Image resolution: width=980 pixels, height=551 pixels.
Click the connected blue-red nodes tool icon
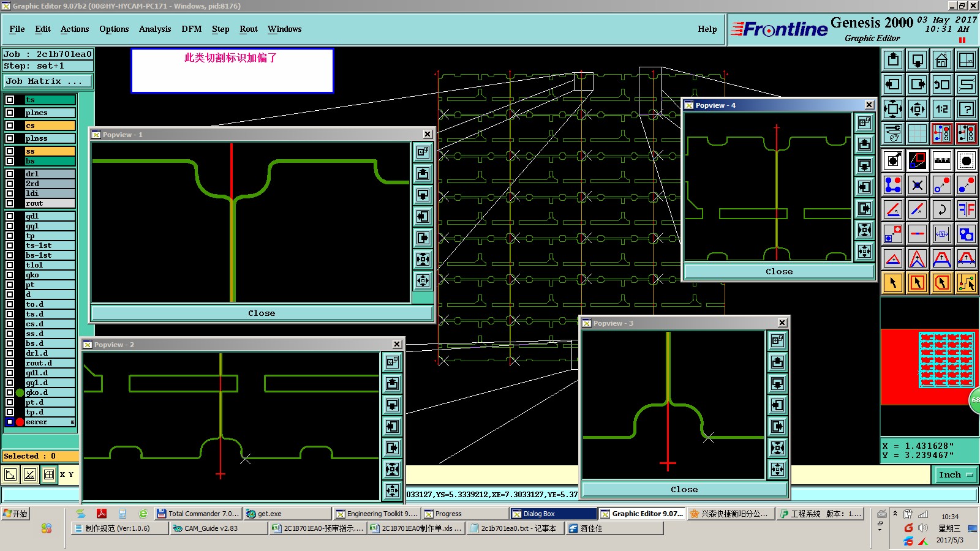click(x=893, y=185)
